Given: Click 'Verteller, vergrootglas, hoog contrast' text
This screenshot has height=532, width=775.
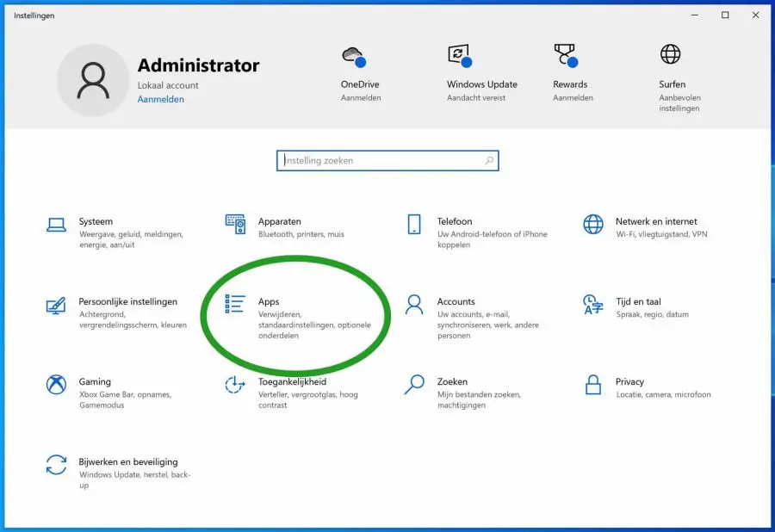Looking at the screenshot, I should tap(308, 399).
